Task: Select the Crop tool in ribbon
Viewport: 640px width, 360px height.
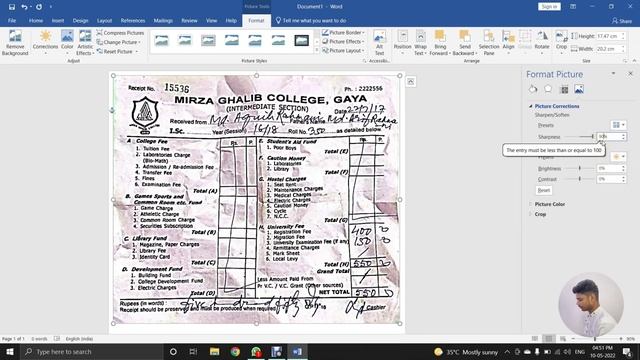Action: click(562, 41)
